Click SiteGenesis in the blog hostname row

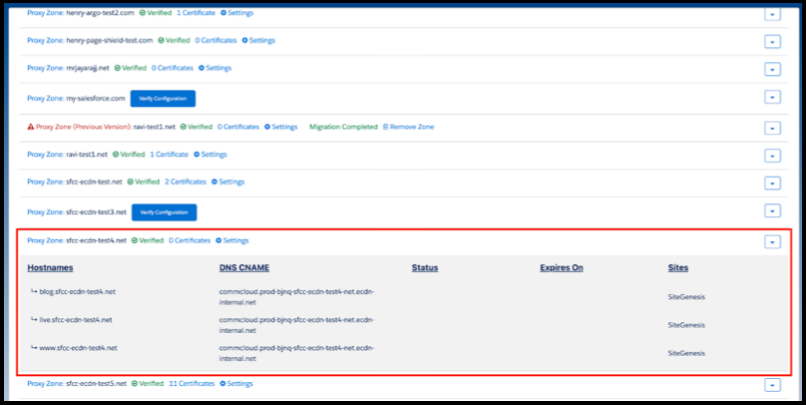click(x=686, y=297)
